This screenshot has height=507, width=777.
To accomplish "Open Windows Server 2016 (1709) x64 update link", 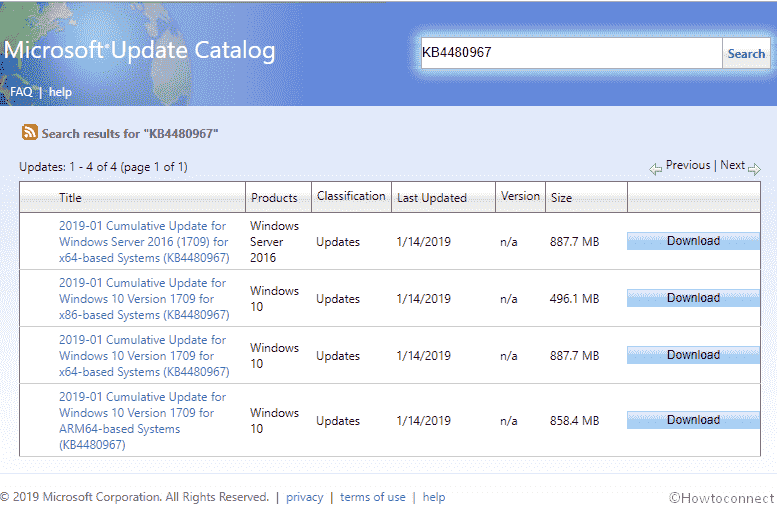I will 144,242.
